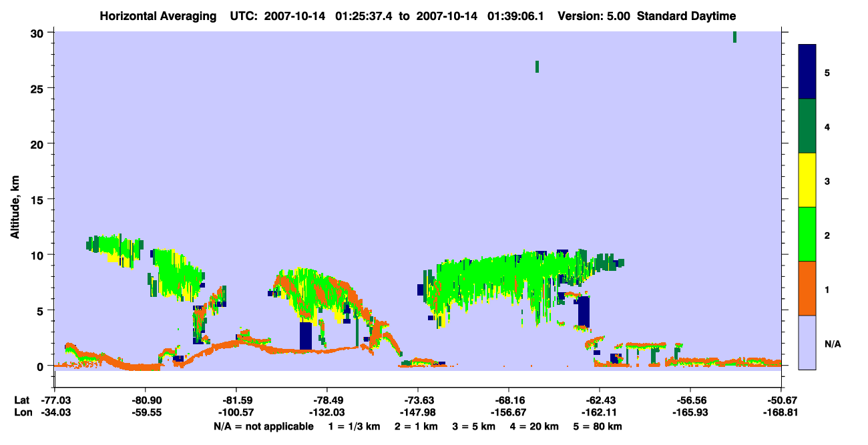
Task: Click the green feature at the 30 km top edge
Action: pos(734,37)
